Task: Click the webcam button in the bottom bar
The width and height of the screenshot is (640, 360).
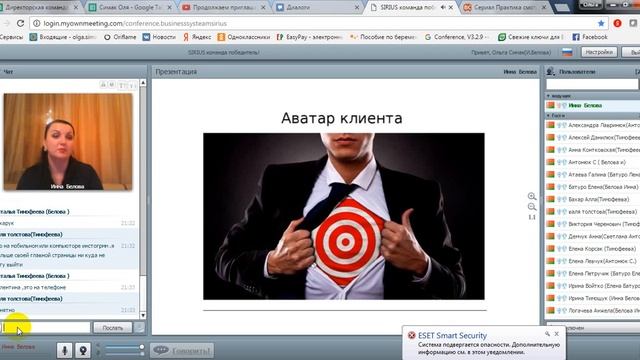Action: point(83,350)
